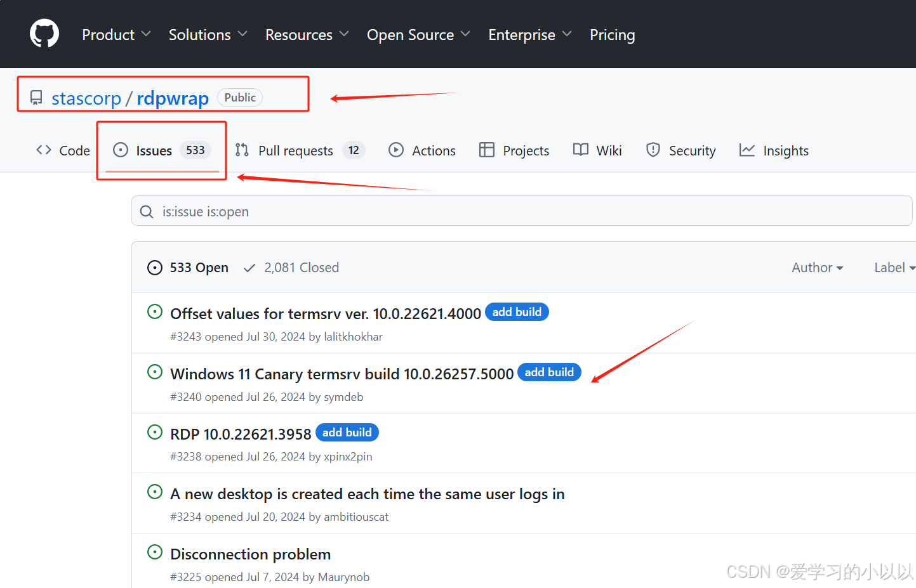Image resolution: width=916 pixels, height=588 pixels.
Task: Click the GitHub Octocat logo
Action: (x=44, y=34)
